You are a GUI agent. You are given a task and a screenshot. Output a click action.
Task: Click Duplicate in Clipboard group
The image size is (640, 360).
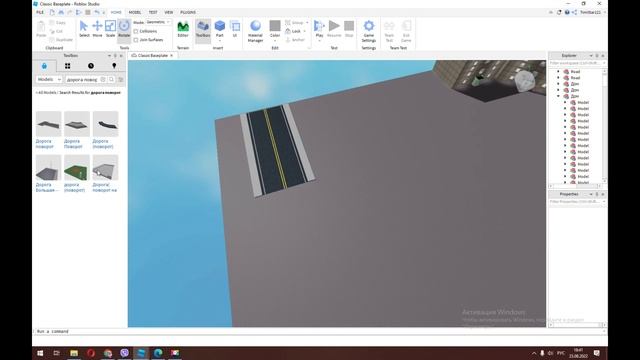61,40
